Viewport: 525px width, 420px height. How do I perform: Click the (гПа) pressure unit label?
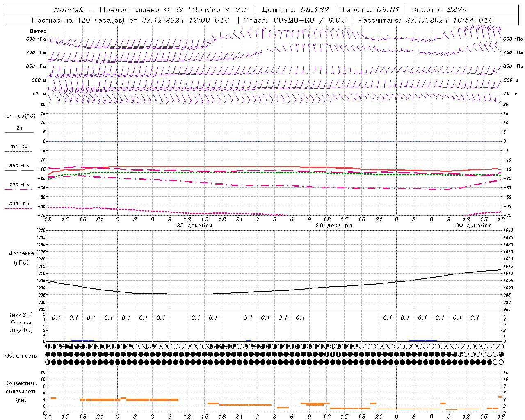[x=21, y=263]
